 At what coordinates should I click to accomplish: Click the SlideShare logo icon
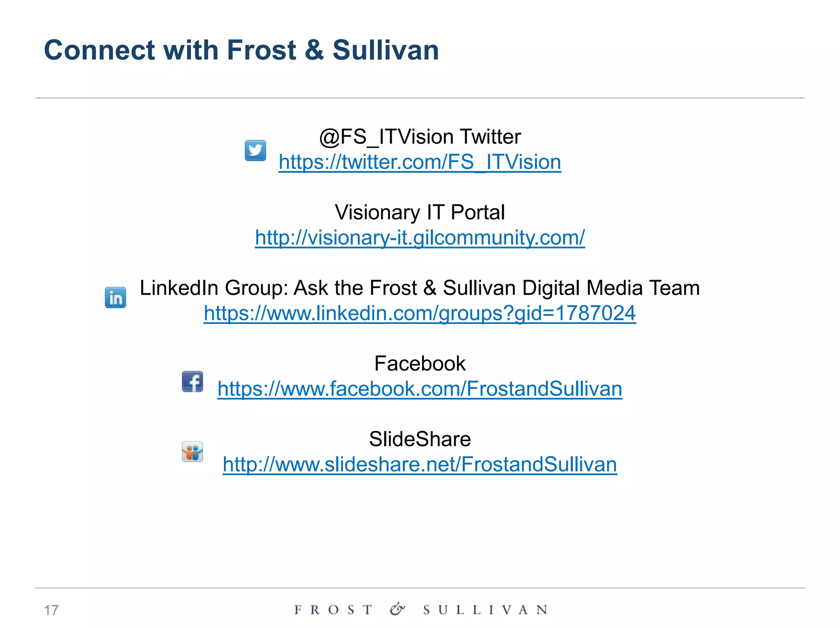coord(192,452)
